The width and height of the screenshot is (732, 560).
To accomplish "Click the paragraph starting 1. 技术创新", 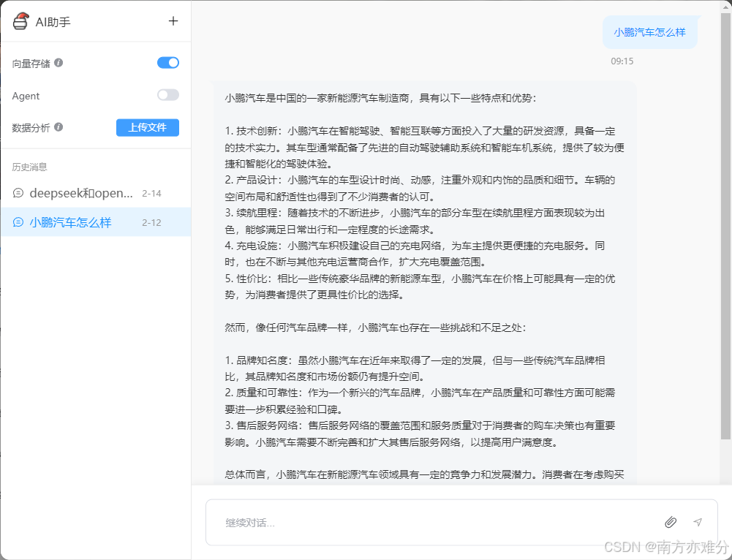I will coord(424,148).
